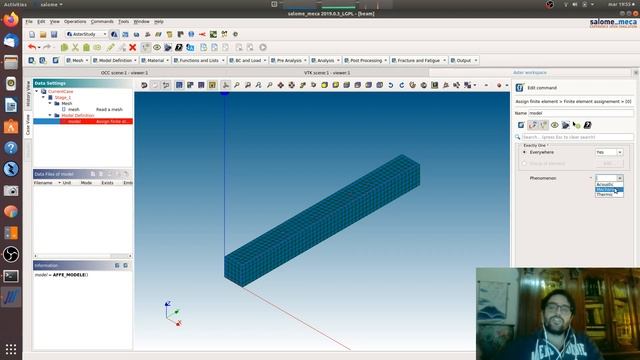
Task: Click the Edit pencil icon in toolbar
Action: coord(110,47)
